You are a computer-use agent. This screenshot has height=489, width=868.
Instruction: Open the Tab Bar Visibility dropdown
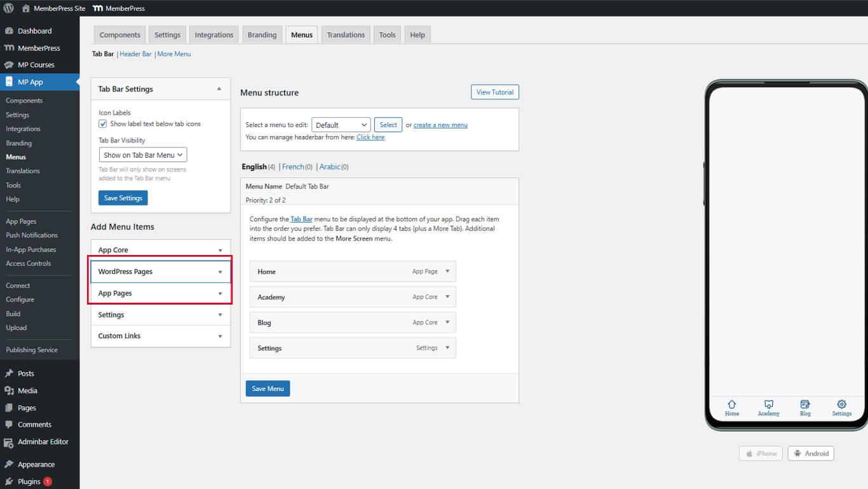pos(143,155)
